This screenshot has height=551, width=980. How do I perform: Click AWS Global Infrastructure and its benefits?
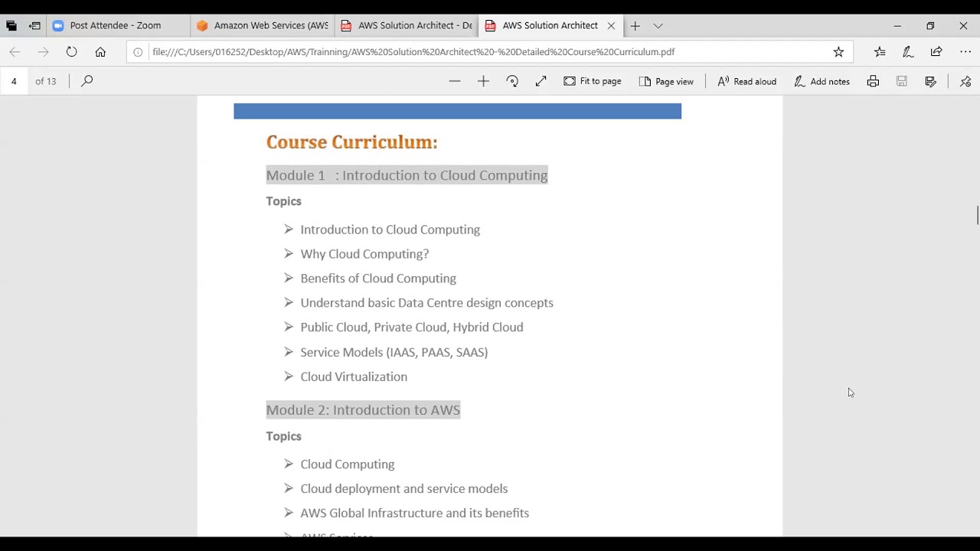click(414, 513)
